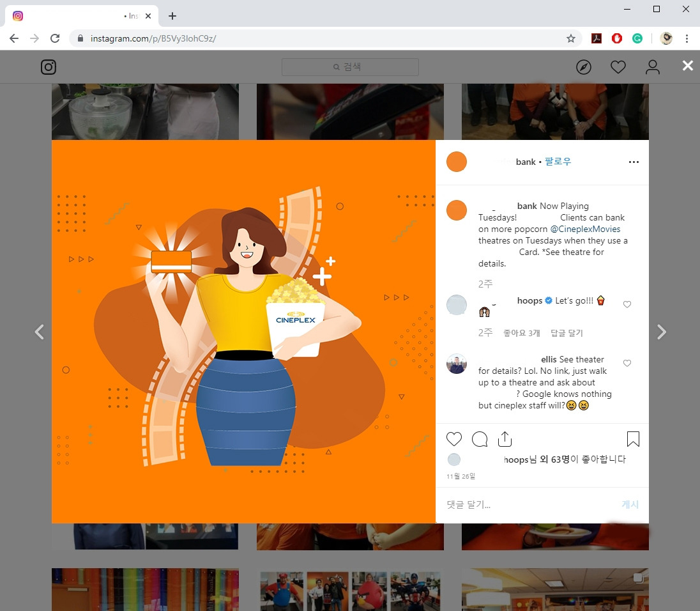Open the bank profile avatar in post header
The image size is (700, 611).
(456, 162)
